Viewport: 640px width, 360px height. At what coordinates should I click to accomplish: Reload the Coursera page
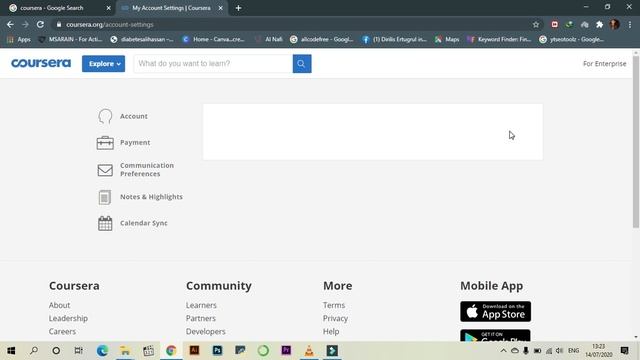[x=40, y=24]
